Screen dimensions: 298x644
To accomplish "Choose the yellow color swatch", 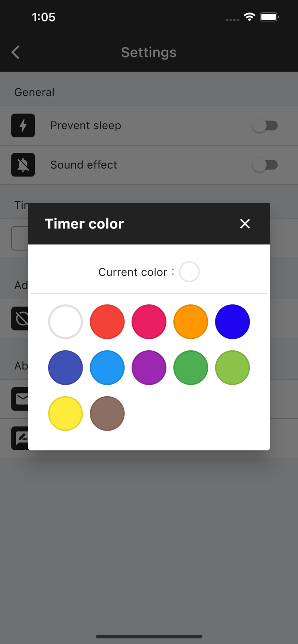I will [x=65, y=413].
